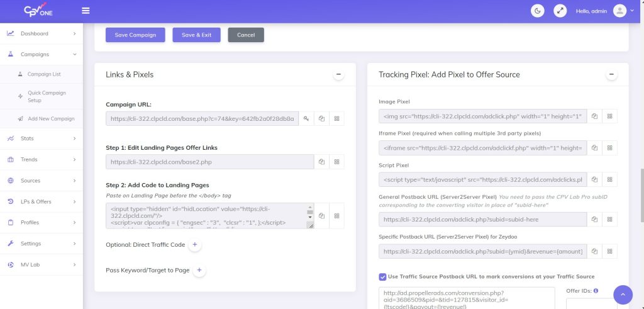Expand the Sources menu

(x=74, y=181)
